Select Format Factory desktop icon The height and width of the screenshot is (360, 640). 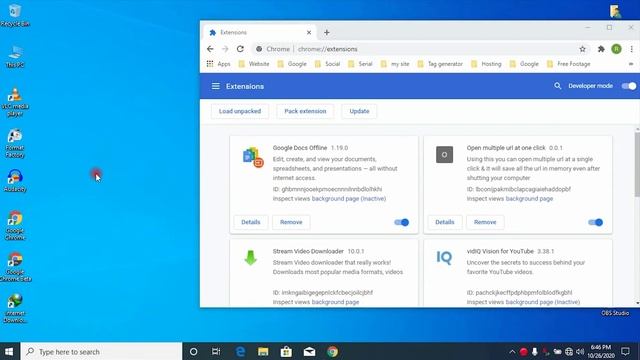coord(15,143)
